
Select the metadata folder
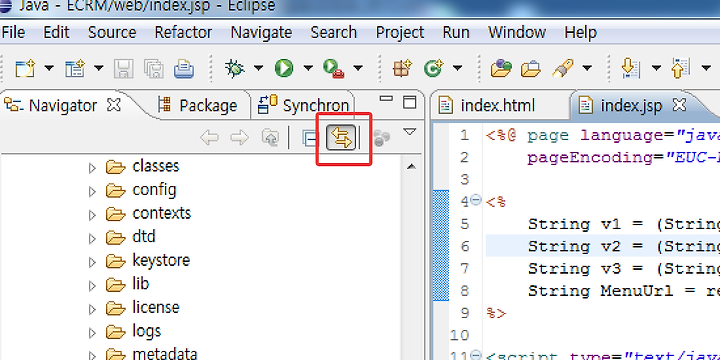tap(164, 354)
